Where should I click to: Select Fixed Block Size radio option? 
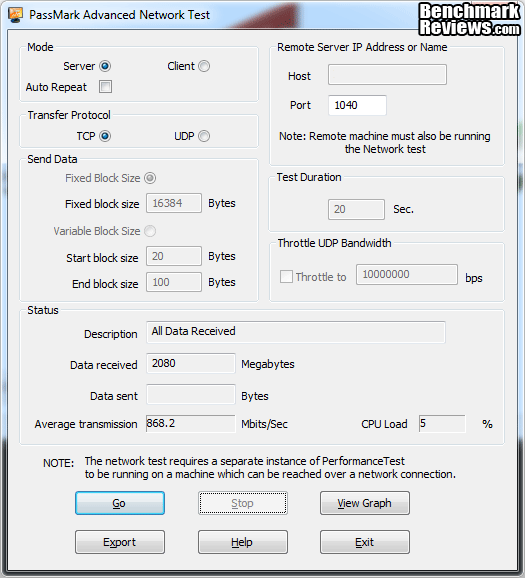pyautogui.click(x=150, y=178)
